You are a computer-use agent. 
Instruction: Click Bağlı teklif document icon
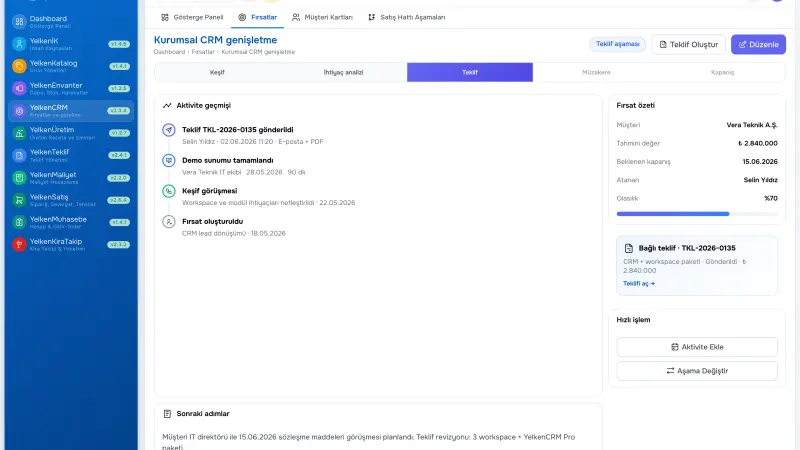[629, 248]
